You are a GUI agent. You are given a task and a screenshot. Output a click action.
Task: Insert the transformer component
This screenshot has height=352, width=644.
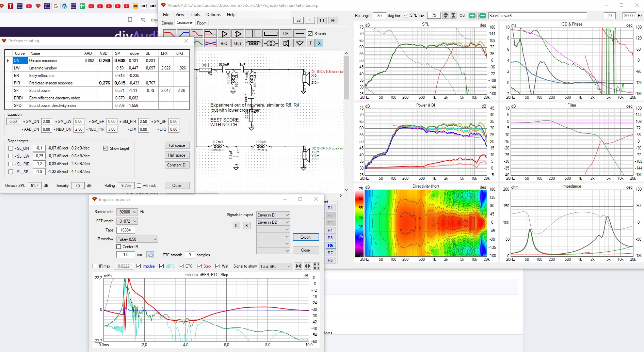tap(271, 43)
